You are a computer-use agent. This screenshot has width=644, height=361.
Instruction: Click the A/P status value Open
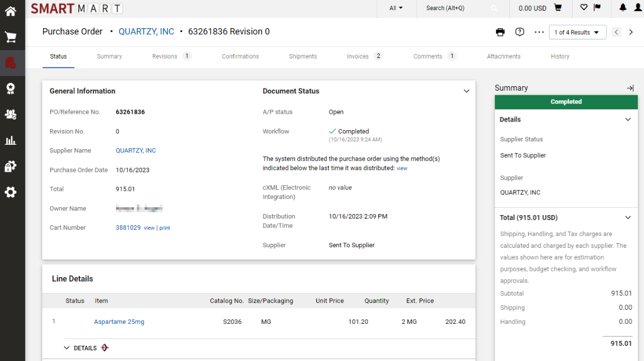[336, 112]
